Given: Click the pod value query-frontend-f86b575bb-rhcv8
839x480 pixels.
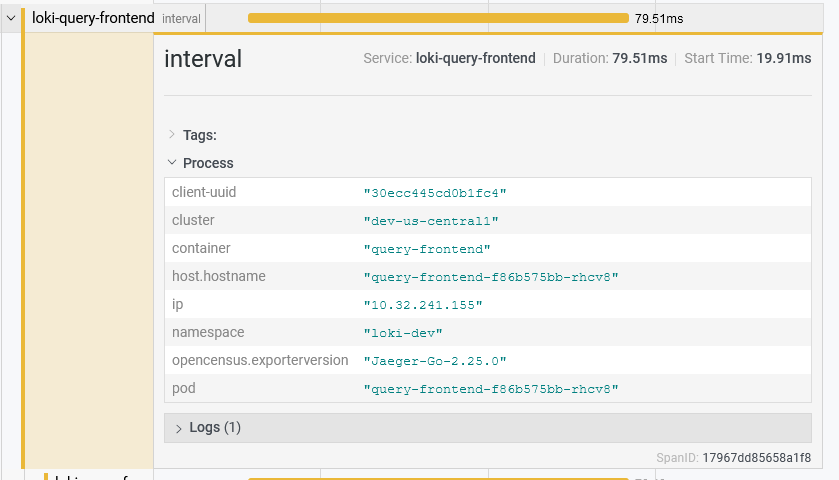Looking at the screenshot, I should [x=491, y=389].
